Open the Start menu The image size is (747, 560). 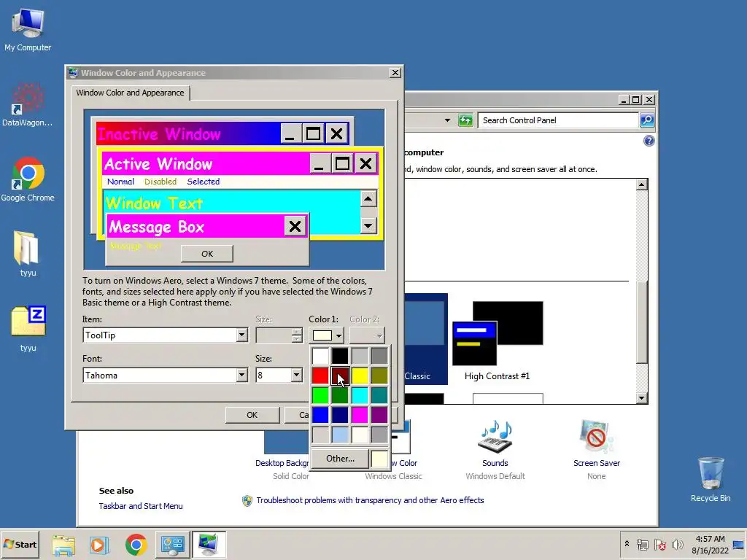[x=20, y=544]
